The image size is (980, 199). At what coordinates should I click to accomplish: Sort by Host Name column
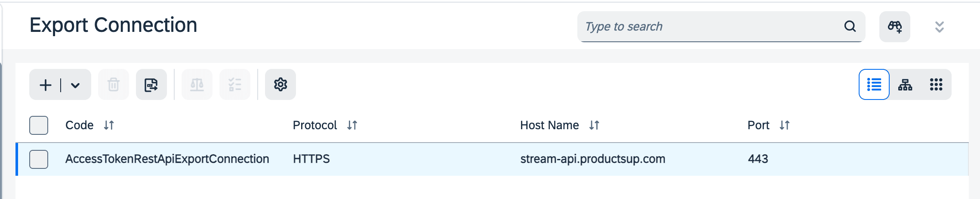[594, 125]
